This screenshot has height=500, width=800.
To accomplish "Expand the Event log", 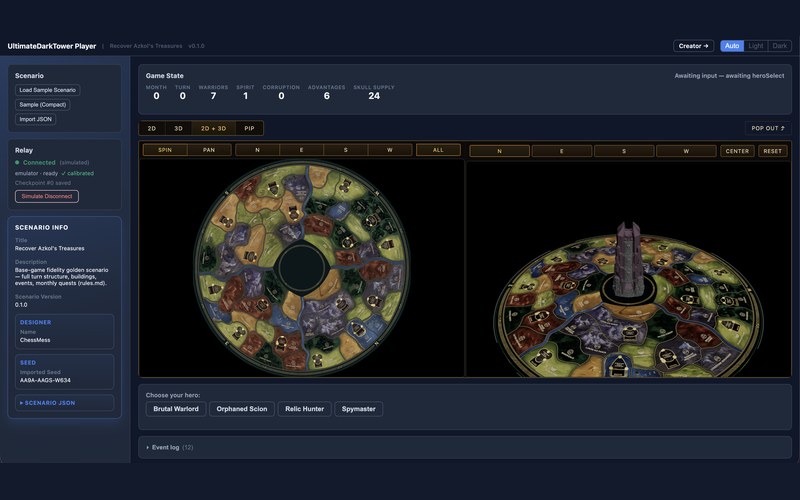I will (x=169, y=447).
